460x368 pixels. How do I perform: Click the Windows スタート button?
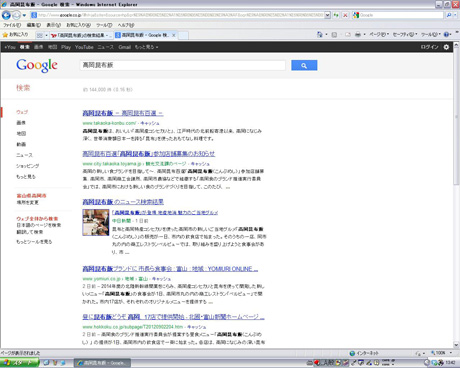tap(19, 363)
